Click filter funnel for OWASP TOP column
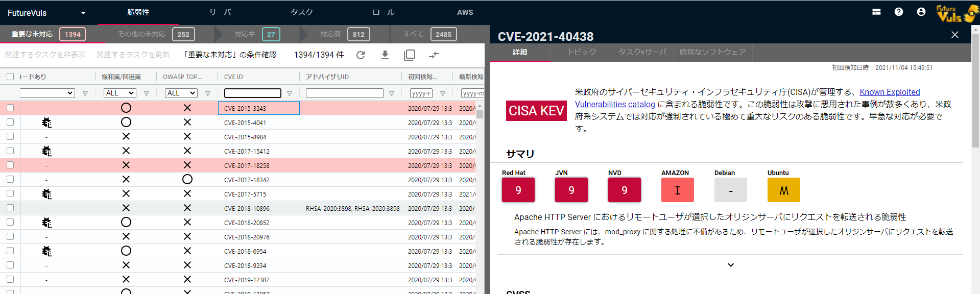 (x=208, y=93)
